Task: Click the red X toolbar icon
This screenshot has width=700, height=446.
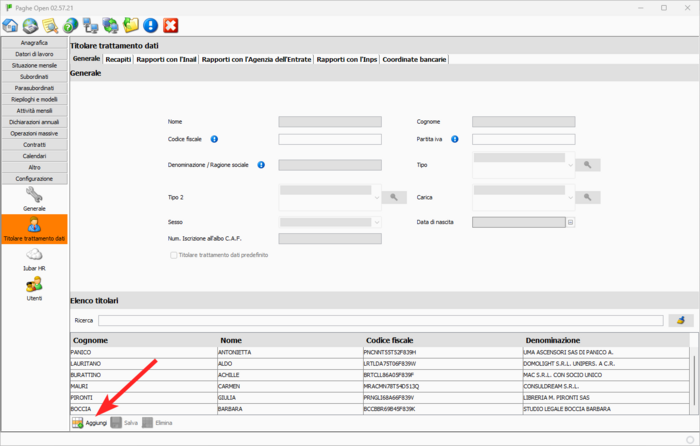Action: point(171,25)
